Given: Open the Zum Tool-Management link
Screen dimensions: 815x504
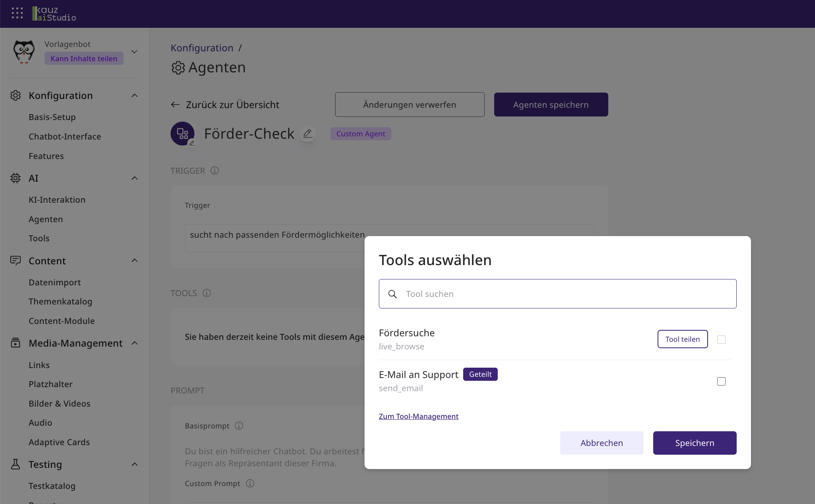Looking at the screenshot, I should click(x=419, y=417).
